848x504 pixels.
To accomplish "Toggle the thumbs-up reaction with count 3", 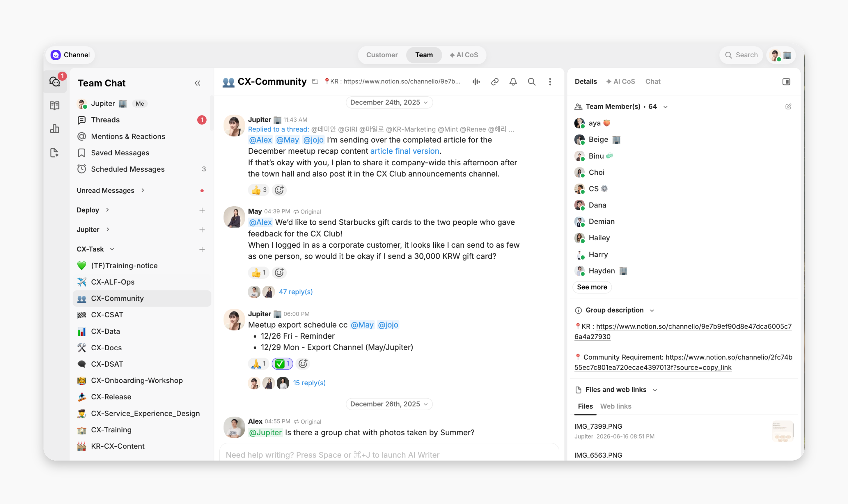I will point(259,190).
